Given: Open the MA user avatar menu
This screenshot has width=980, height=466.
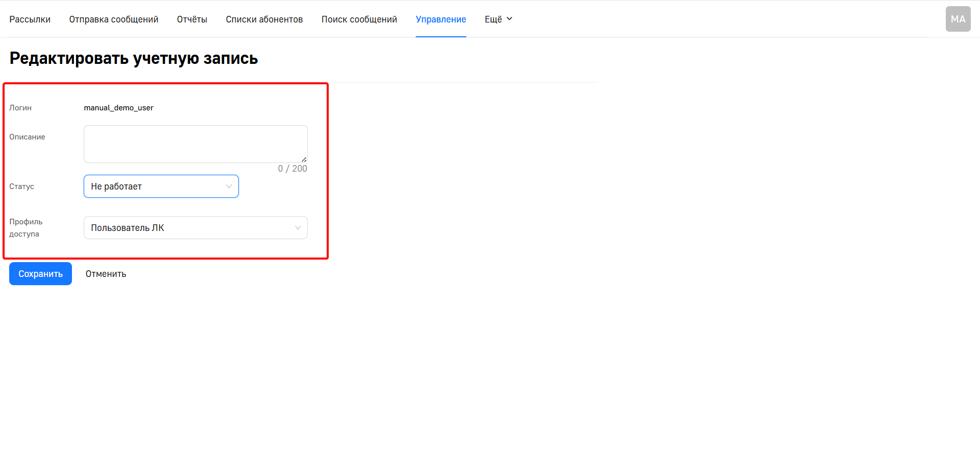Looking at the screenshot, I should pos(958,19).
